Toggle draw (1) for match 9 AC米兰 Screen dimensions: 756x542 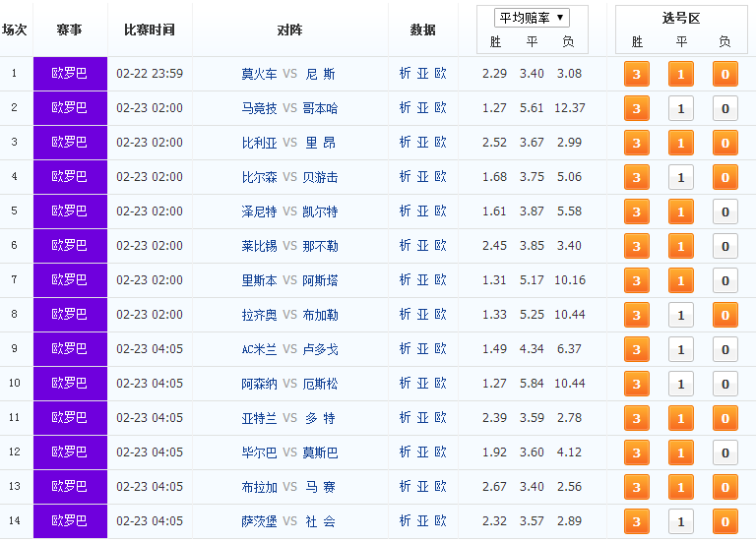681,349
